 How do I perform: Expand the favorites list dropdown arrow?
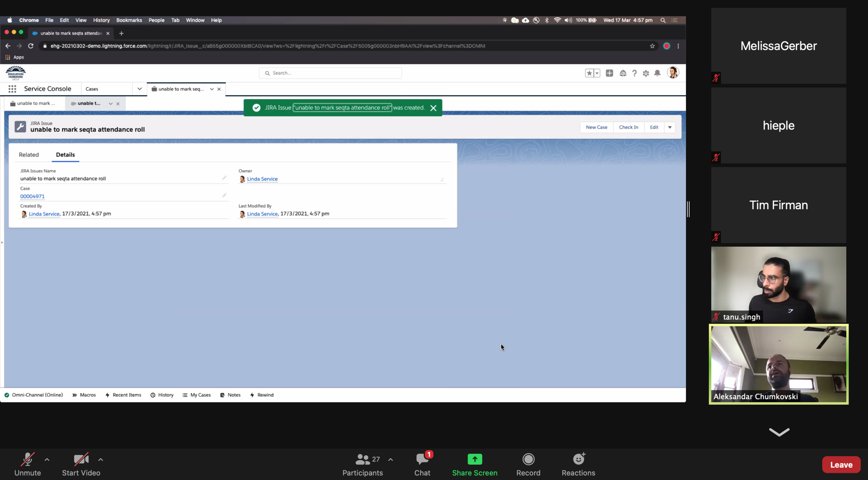point(597,73)
